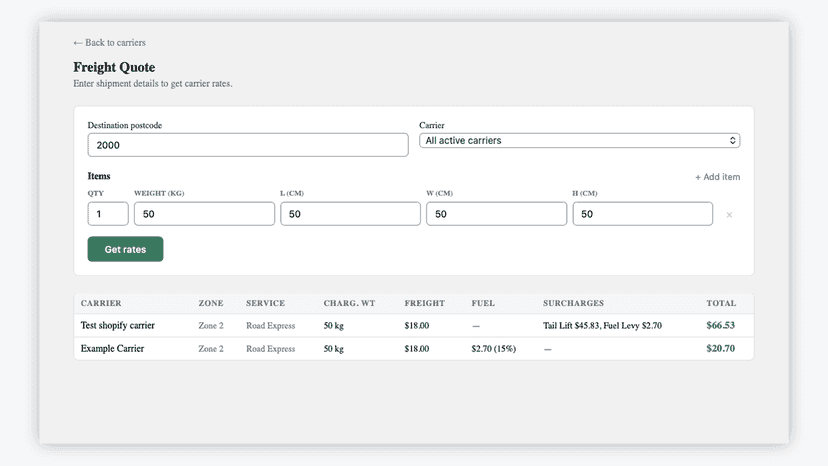Open the All active carriers dropdown
828x466 pixels.
579,141
